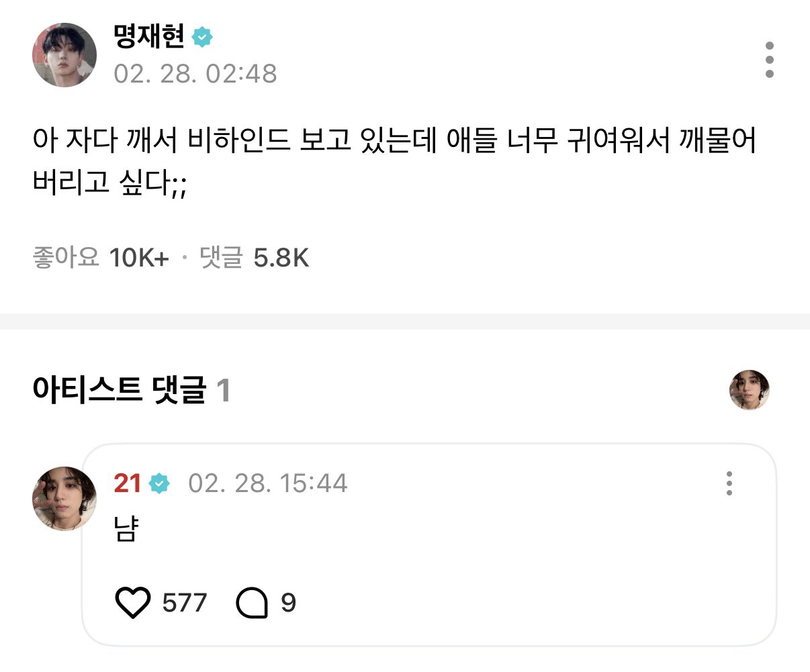
Task: Open the 21 comment's three-dot options menu
Action: pyautogui.click(x=729, y=483)
